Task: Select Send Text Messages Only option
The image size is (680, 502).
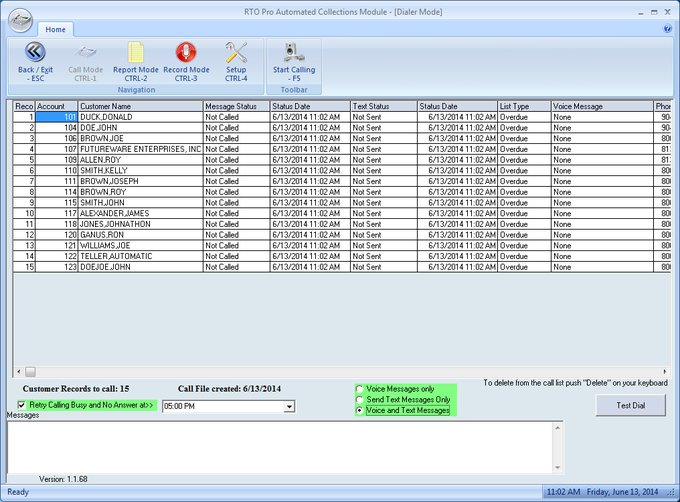Action: click(361, 399)
